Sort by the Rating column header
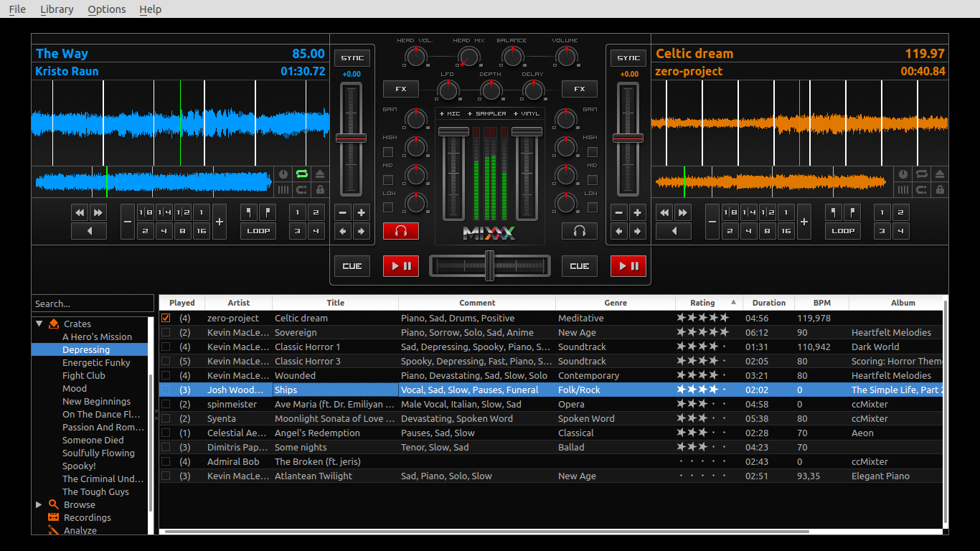The height and width of the screenshot is (551, 980). click(x=709, y=303)
